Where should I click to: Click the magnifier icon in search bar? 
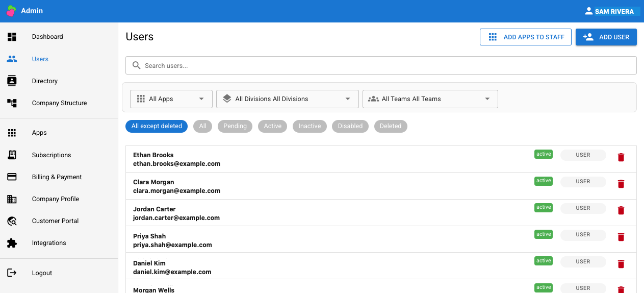point(136,65)
